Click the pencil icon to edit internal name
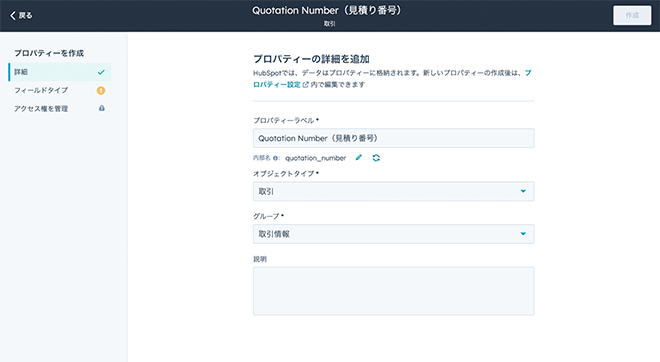Viewport: 660px width, 362px height. (x=359, y=157)
